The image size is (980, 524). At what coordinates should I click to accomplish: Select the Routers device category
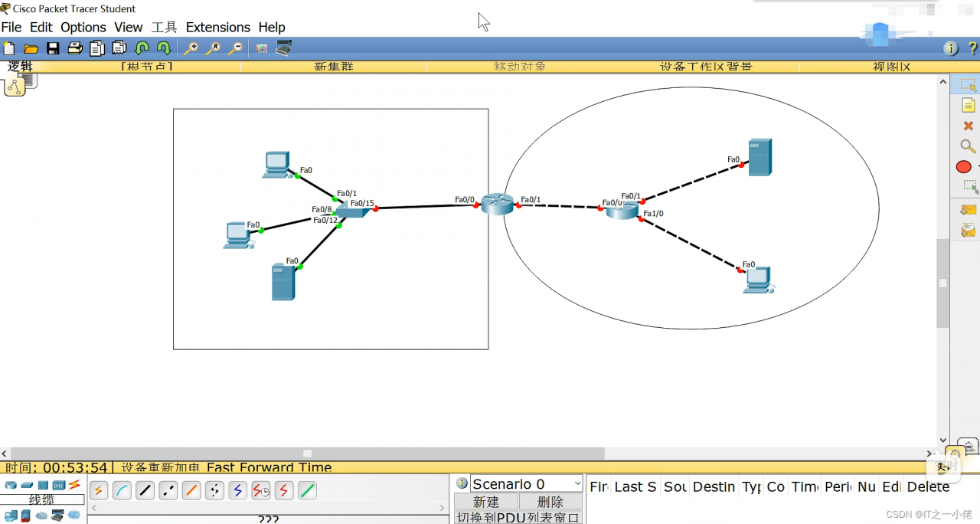pos(11,486)
